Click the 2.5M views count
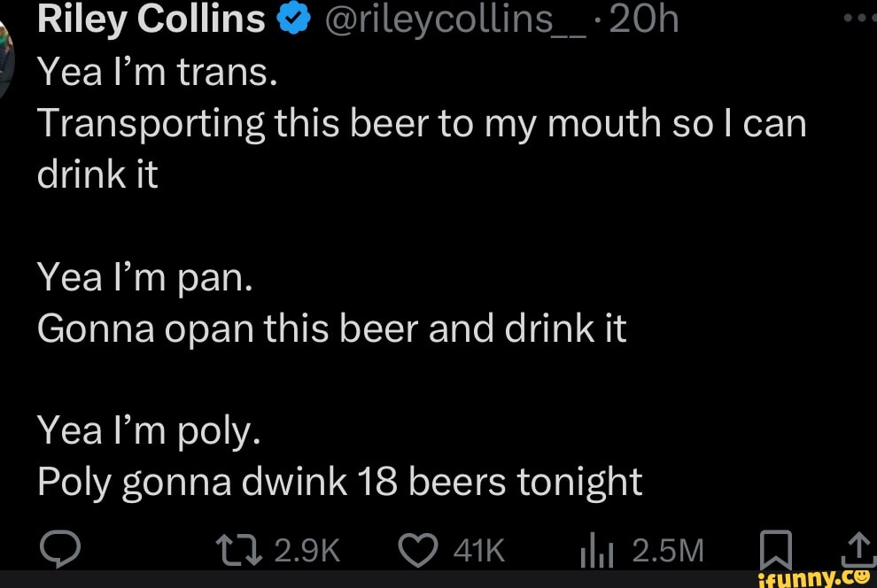This screenshot has width=877, height=588. point(668,552)
